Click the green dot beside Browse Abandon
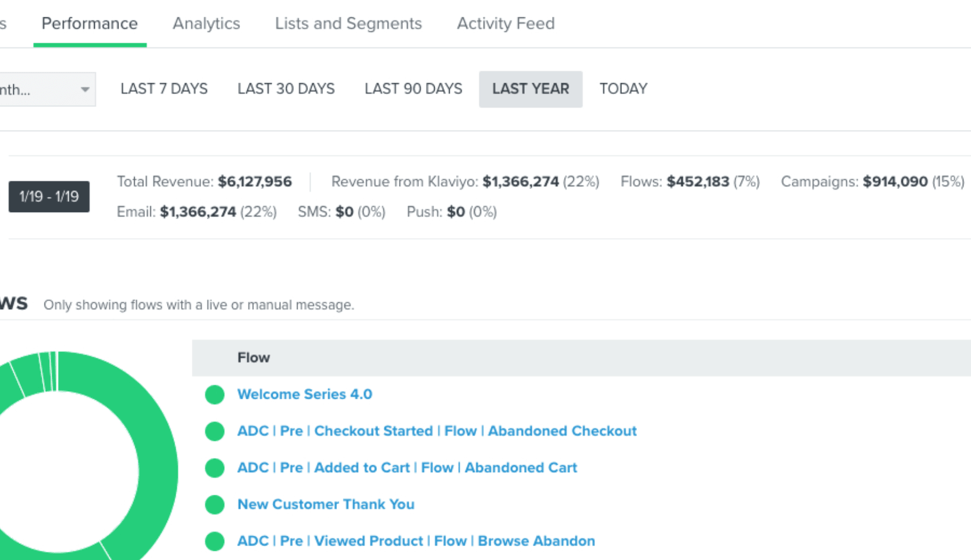The height and width of the screenshot is (560, 971). click(x=215, y=542)
